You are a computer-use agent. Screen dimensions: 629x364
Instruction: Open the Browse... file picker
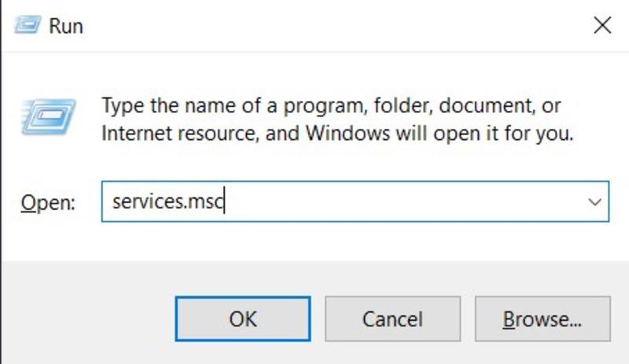click(543, 318)
